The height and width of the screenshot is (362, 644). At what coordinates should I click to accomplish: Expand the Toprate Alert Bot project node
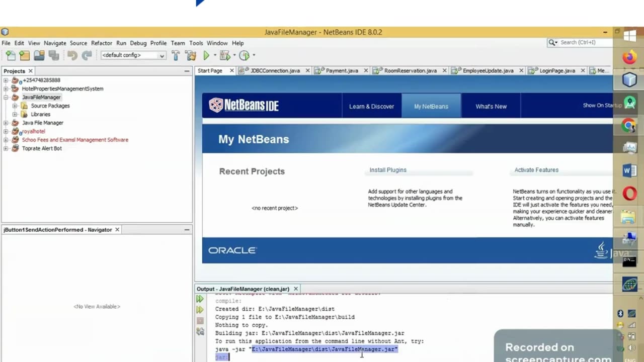6,149
